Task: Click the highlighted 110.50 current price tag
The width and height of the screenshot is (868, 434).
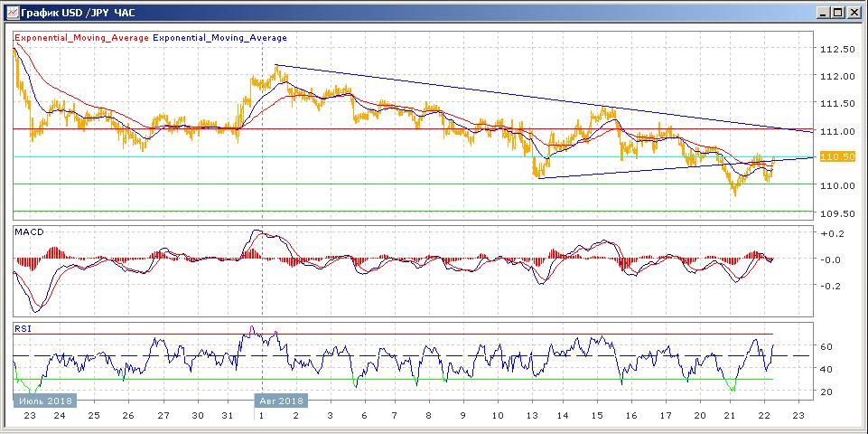Action: [835, 156]
